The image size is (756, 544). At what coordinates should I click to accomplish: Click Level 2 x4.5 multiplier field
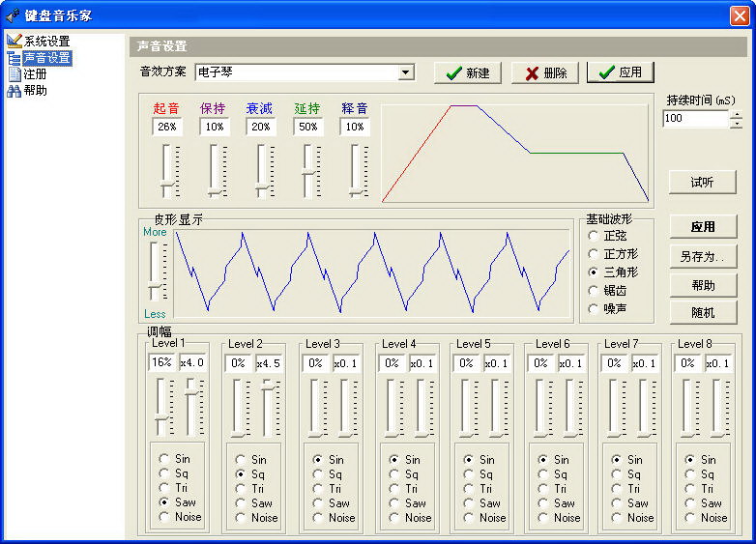click(268, 363)
